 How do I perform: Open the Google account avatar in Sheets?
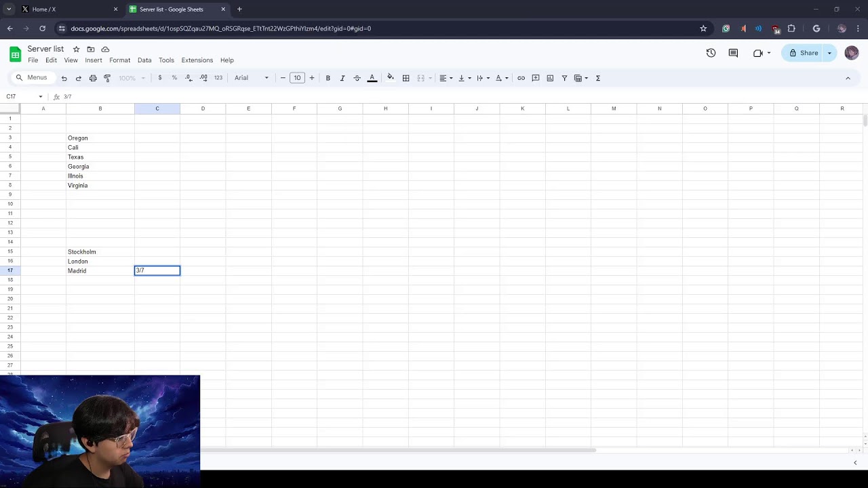[x=852, y=53]
